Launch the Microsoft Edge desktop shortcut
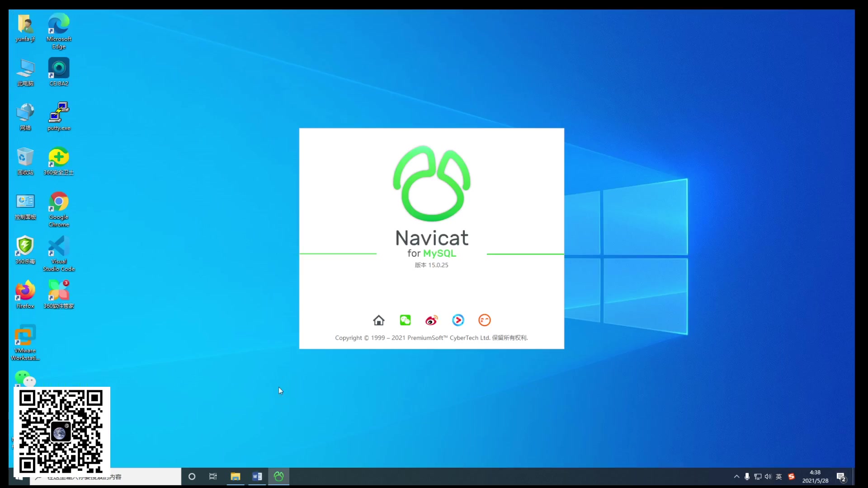This screenshot has width=868, height=488. 59,31
